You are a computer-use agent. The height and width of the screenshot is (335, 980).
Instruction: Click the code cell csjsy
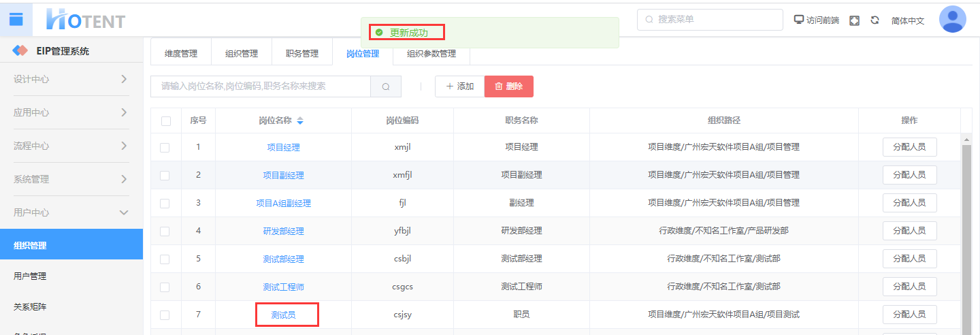[402, 315]
